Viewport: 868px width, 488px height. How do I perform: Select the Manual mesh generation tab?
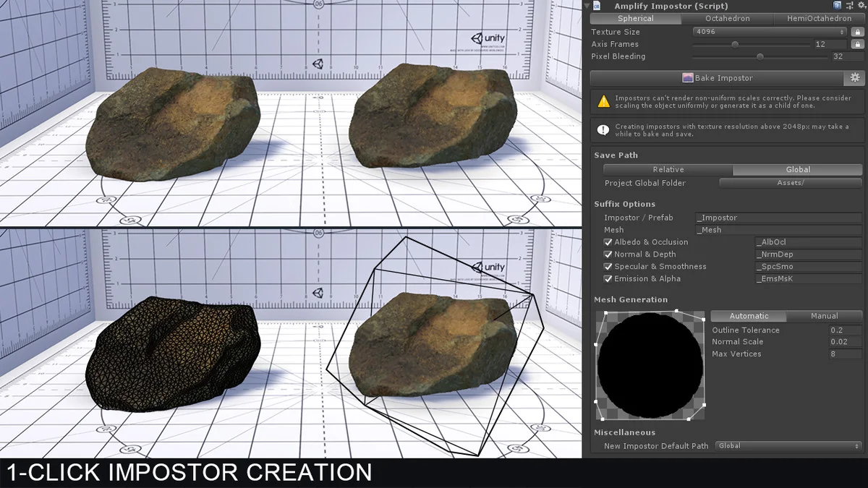824,316
